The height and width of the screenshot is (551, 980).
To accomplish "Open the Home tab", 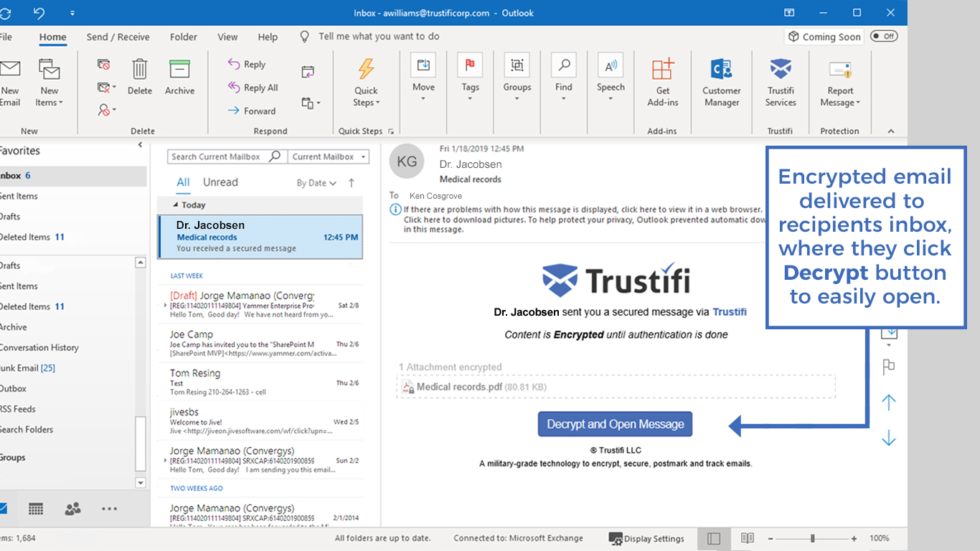I will click(x=53, y=37).
